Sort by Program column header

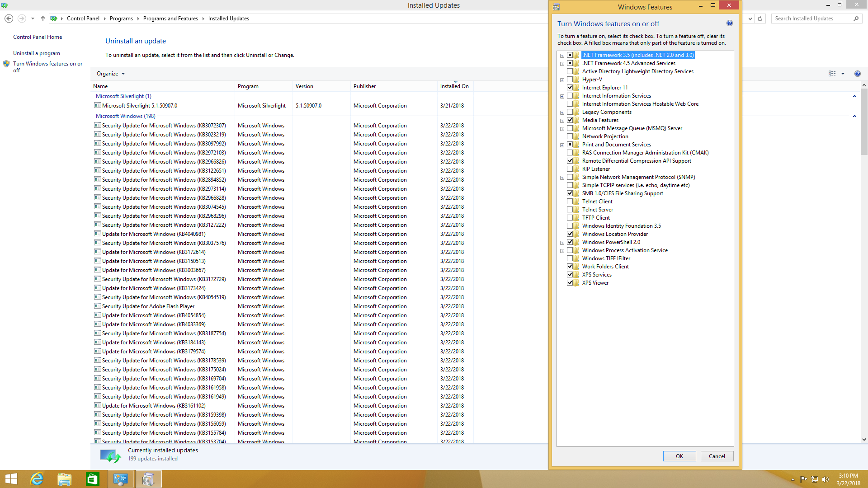pos(264,86)
